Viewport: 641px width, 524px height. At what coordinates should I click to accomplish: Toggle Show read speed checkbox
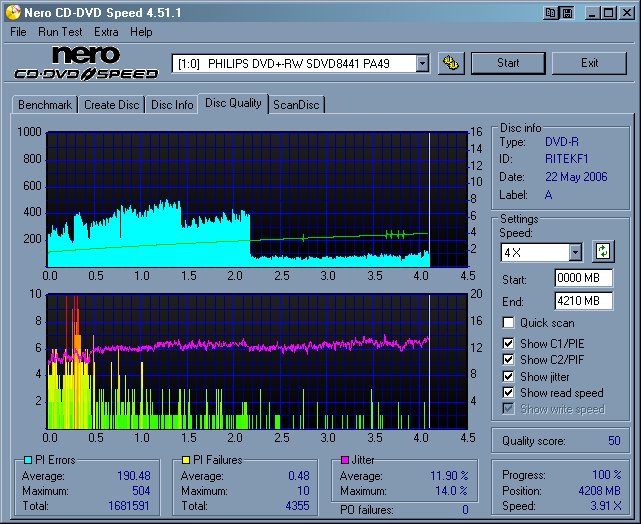pyautogui.click(x=508, y=393)
